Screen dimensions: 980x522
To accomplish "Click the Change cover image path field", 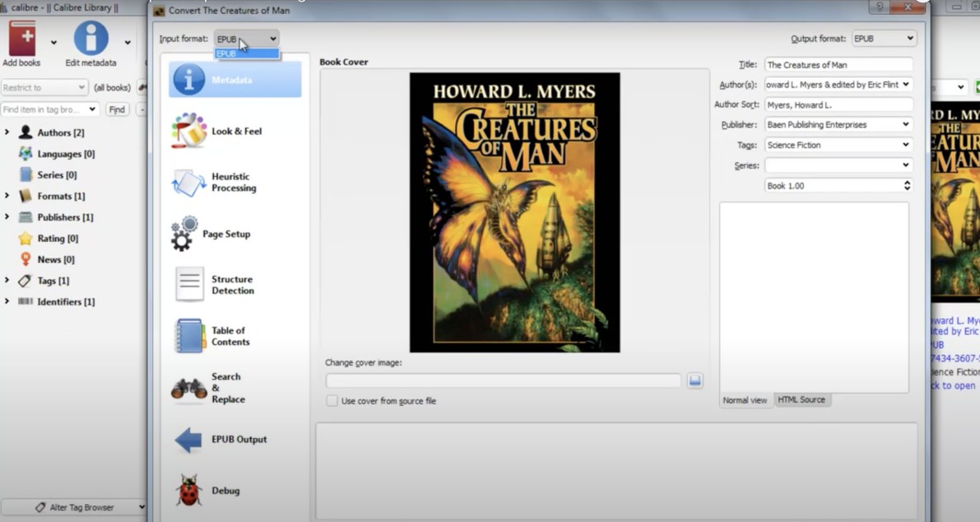I will point(503,380).
